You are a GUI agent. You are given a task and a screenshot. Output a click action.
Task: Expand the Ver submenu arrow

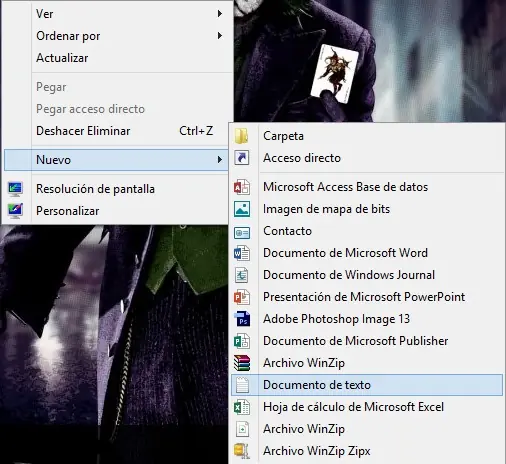[x=220, y=14]
